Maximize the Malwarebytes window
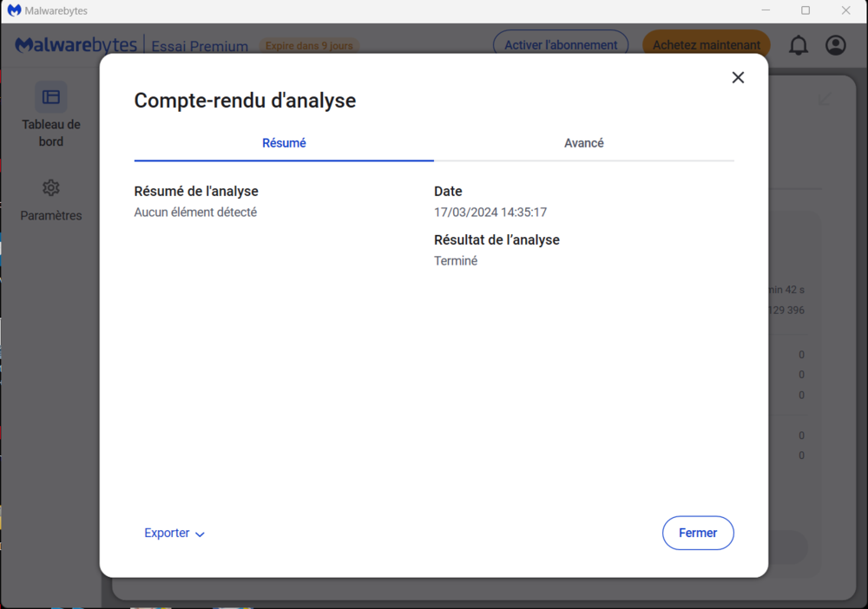868x609 pixels. [x=806, y=10]
